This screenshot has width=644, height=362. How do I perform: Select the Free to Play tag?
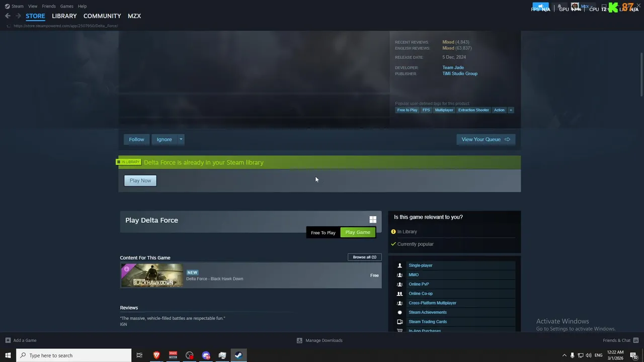click(x=407, y=110)
